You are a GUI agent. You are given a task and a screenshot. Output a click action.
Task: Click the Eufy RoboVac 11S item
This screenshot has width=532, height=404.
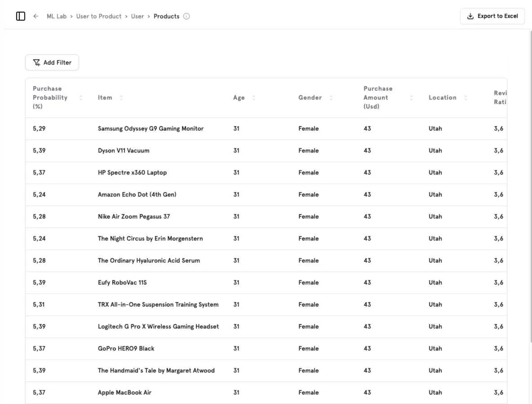(x=122, y=283)
